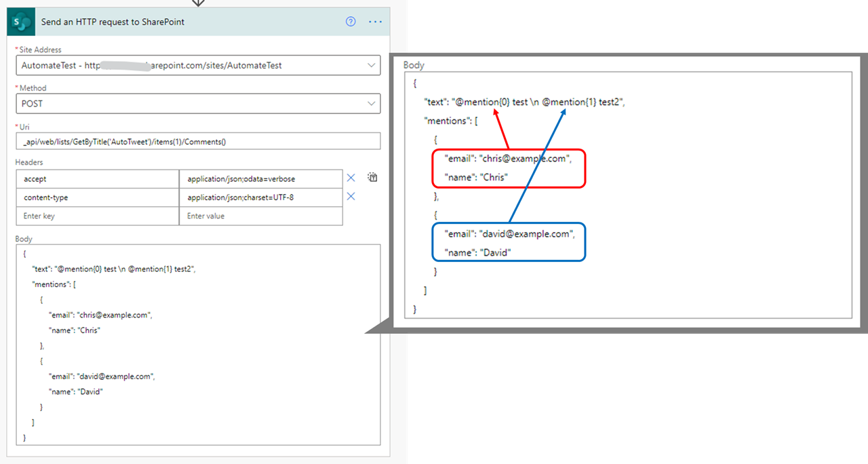868x464 pixels.
Task: Open help for the SharePoint action
Action: click(351, 22)
